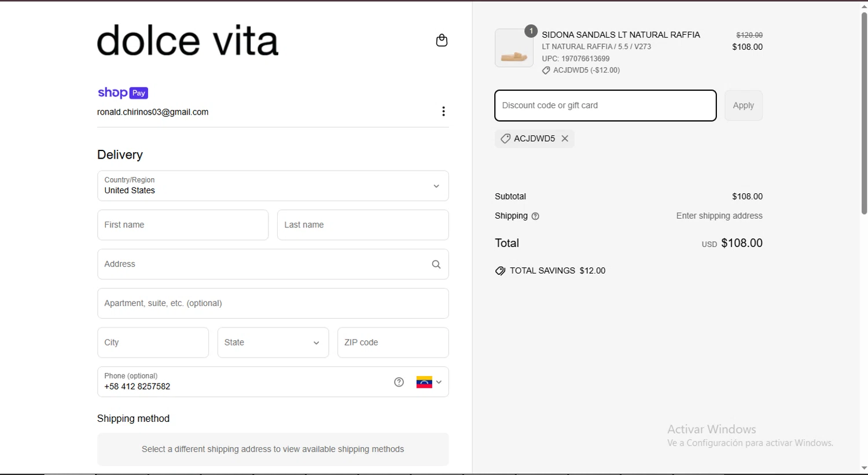Click the product title SIDONA SANDALS LT NATURAL RAFFIA
Viewport: 868px width, 475px height.
click(x=621, y=35)
